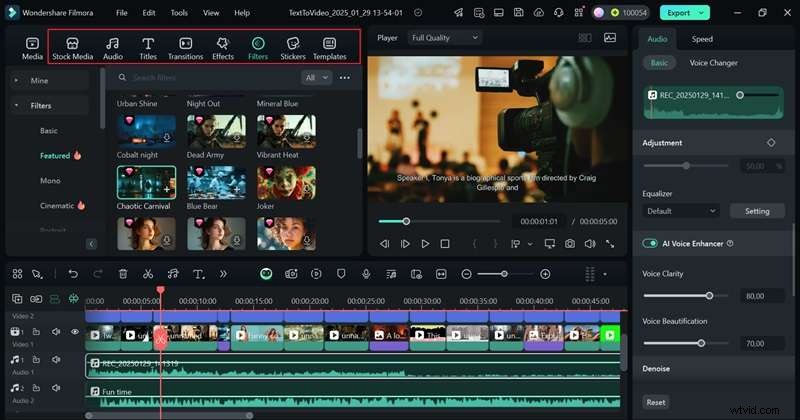The width and height of the screenshot is (800, 420).
Task: Click the Reset button
Action: coord(656,402)
